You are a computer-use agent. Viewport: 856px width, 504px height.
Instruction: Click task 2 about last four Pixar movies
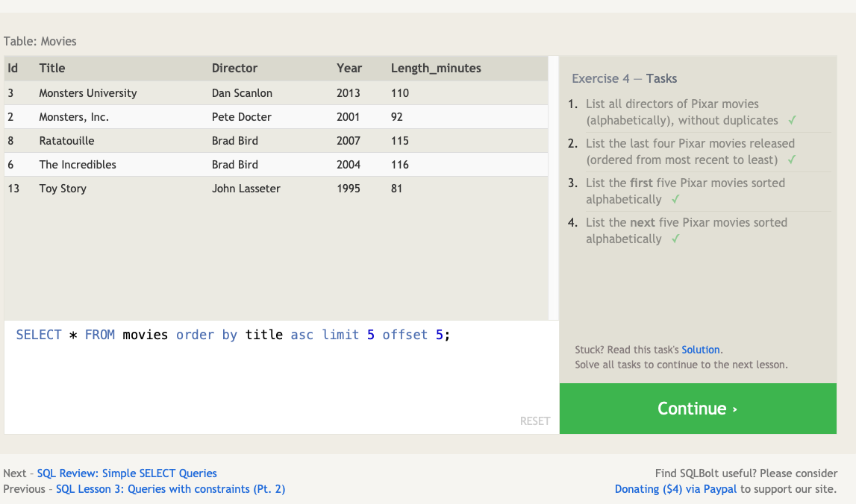(x=690, y=151)
